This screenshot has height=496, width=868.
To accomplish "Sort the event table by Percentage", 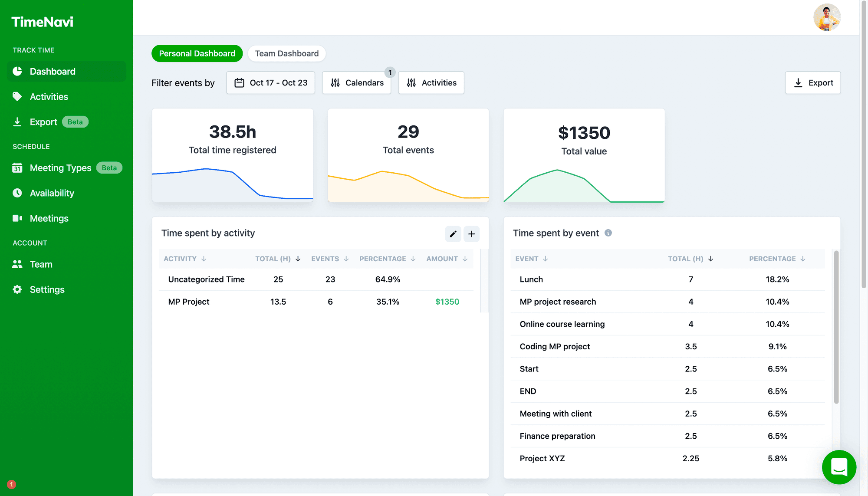I will coord(777,259).
